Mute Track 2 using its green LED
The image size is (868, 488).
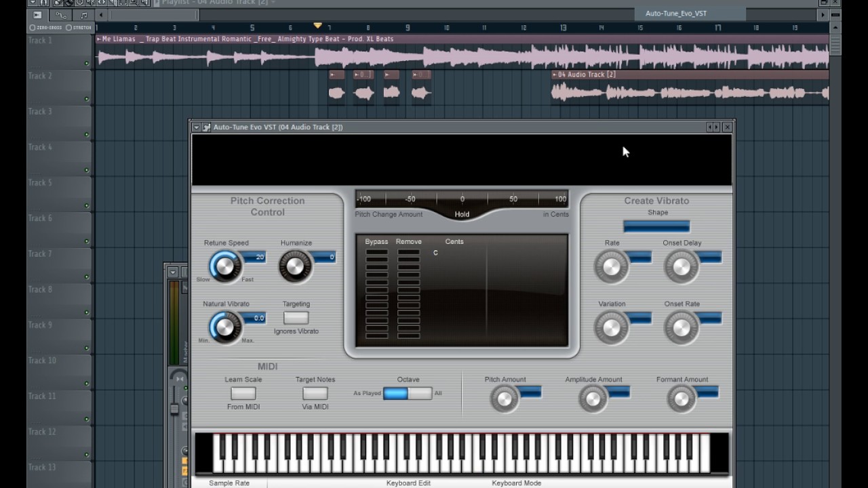click(x=87, y=99)
